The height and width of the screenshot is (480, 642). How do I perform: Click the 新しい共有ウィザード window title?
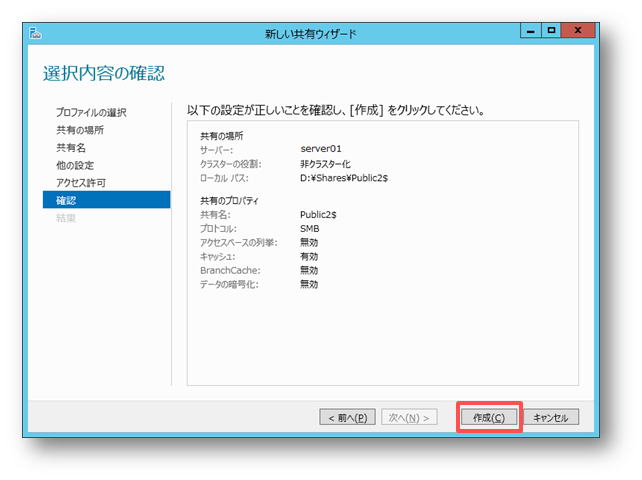[x=311, y=34]
